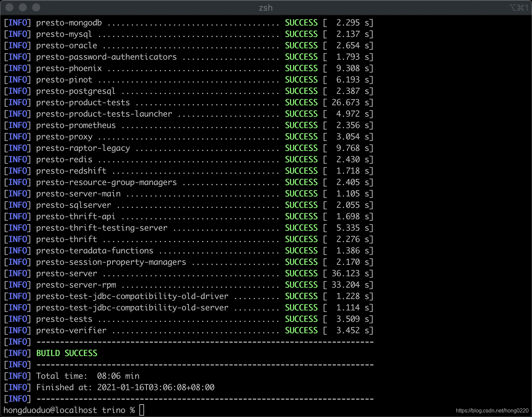
Task: Click presto-test-jdbc-compatibility-old-server text
Action: coord(132,308)
